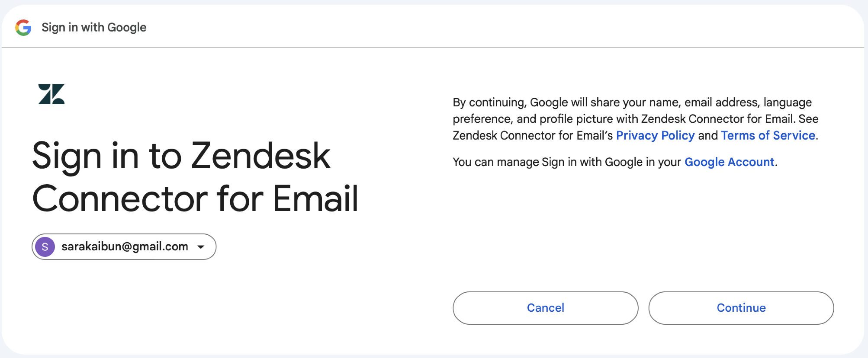This screenshot has width=868, height=358.
Task: Click the Zendesk logo icon
Action: click(x=51, y=94)
